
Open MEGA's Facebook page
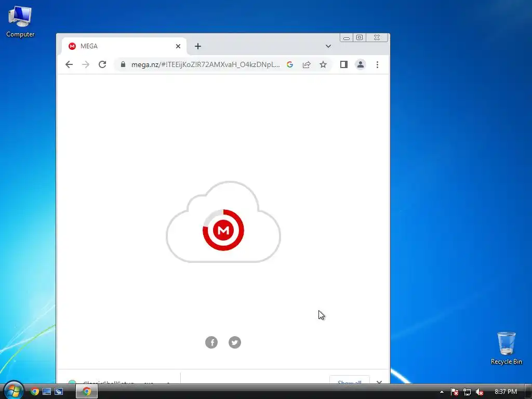point(211,342)
